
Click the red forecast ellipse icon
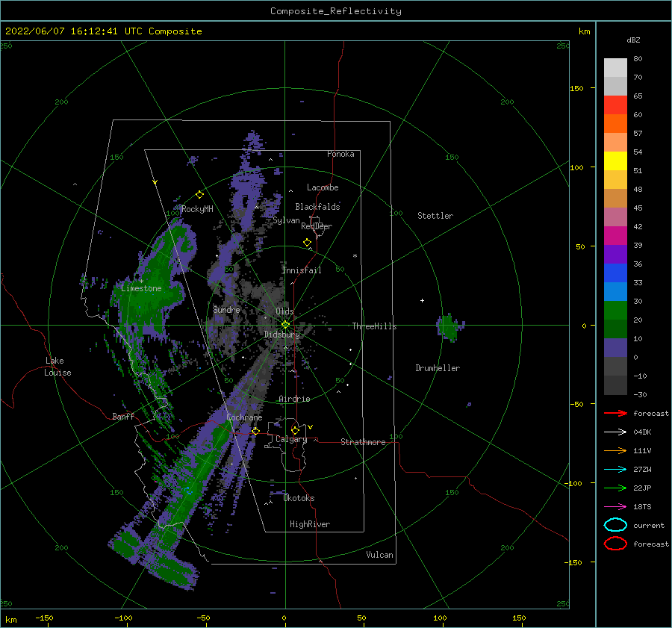[615, 544]
